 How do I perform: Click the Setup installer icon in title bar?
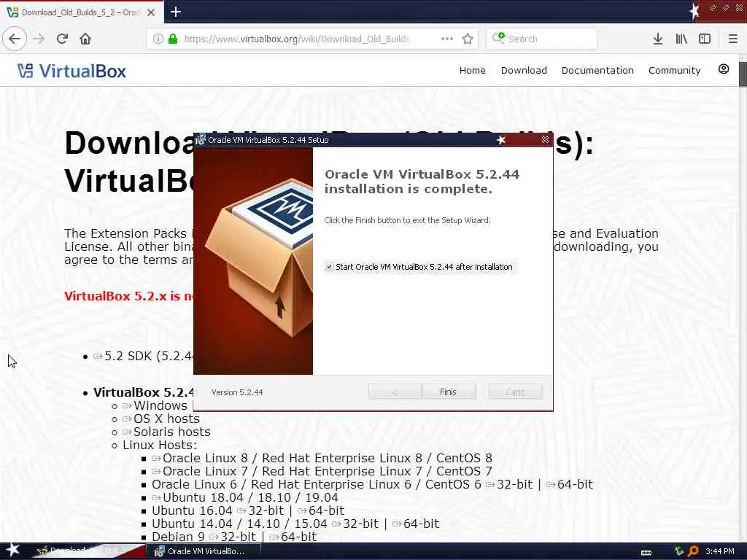pos(201,139)
